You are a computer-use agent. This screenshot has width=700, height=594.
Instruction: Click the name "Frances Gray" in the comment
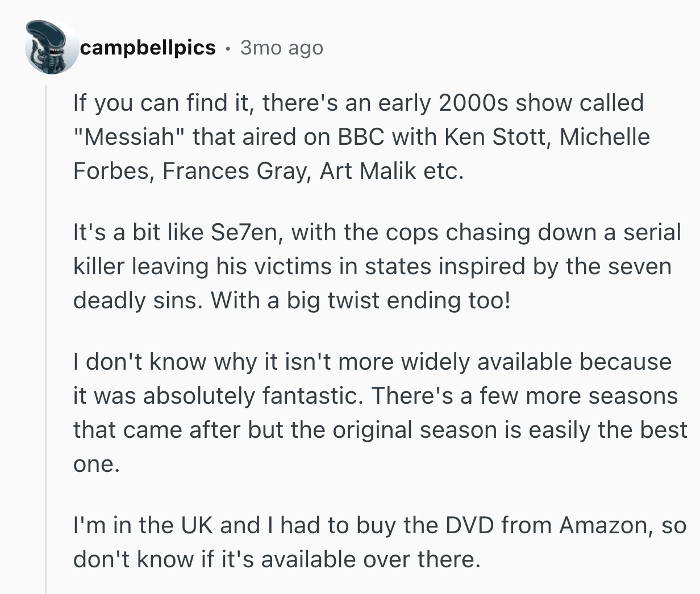click(235, 171)
